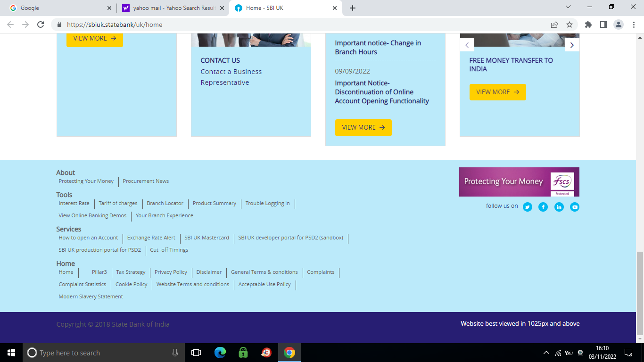Open Tax Strategy footer link
644x362 pixels.
click(x=131, y=272)
